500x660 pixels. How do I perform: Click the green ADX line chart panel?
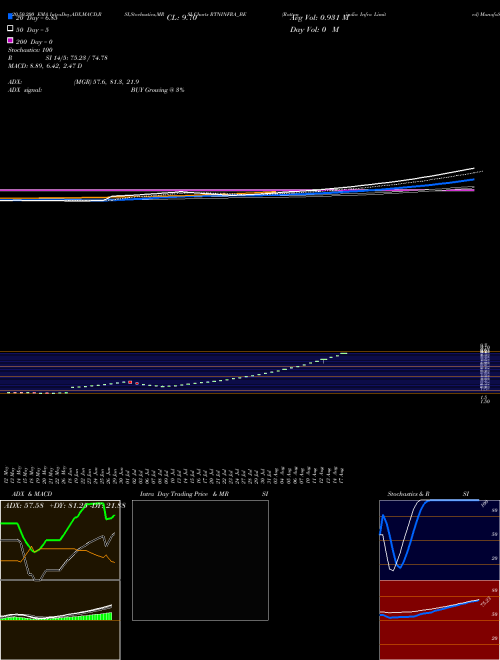[60, 540]
